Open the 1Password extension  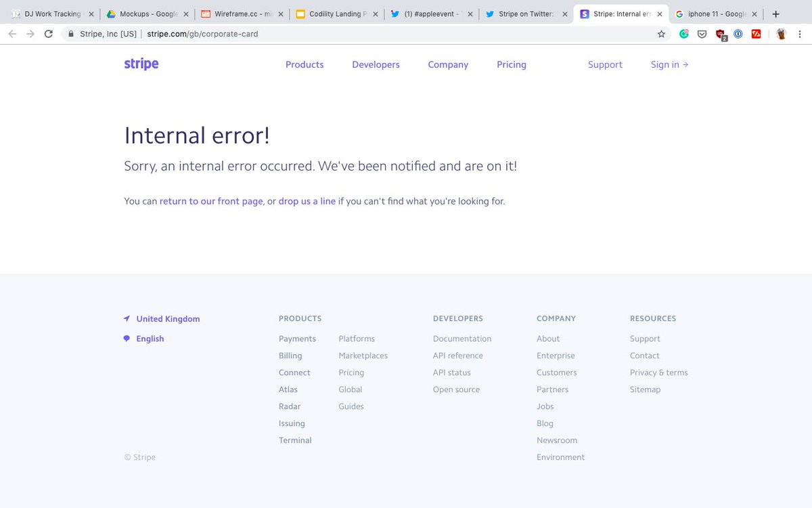pyautogui.click(x=738, y=34)
